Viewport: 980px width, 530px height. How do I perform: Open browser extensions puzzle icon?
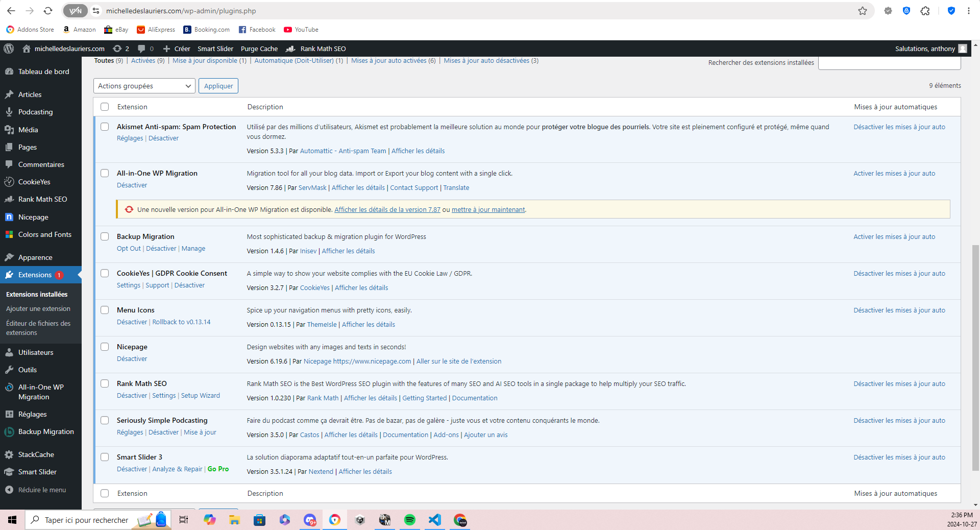click(925, 11)
